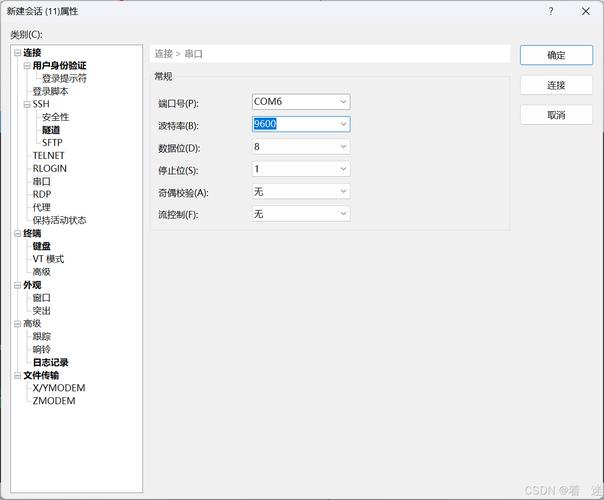Select 键盘 under 终端

click(42, 246)
